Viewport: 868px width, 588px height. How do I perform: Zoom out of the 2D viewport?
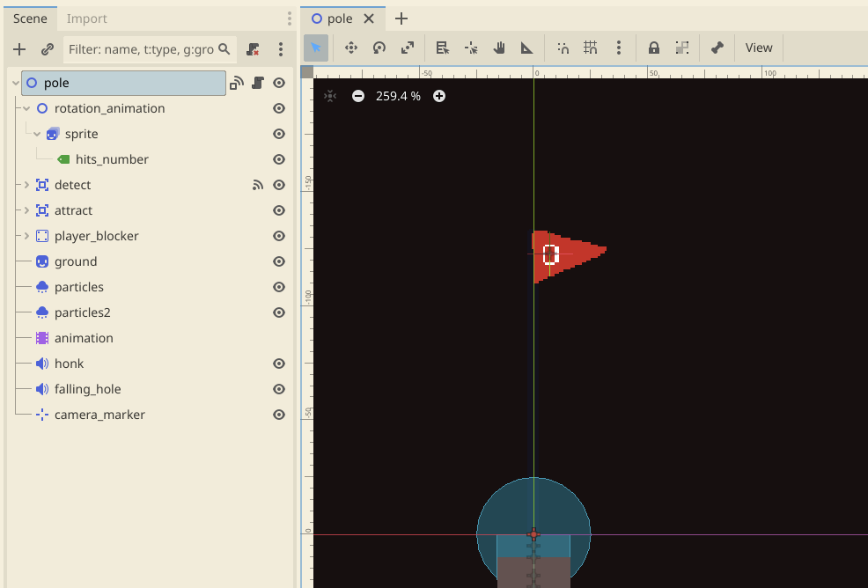point(358,96)
